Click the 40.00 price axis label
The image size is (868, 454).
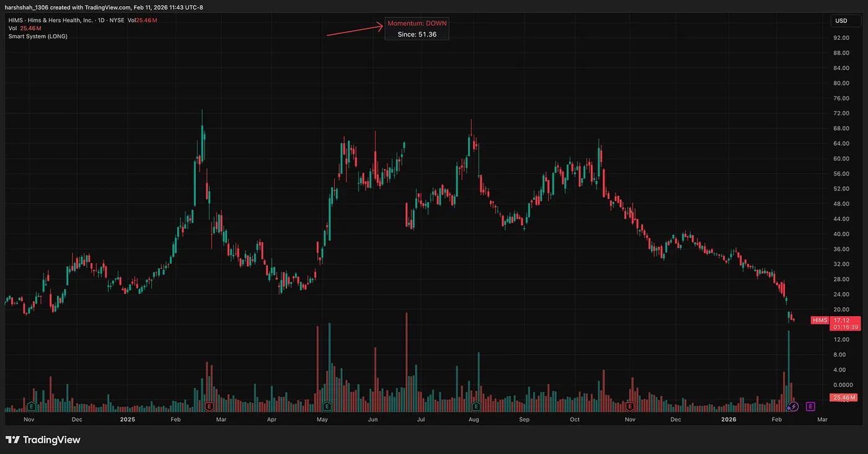click(x=841, y=234)
